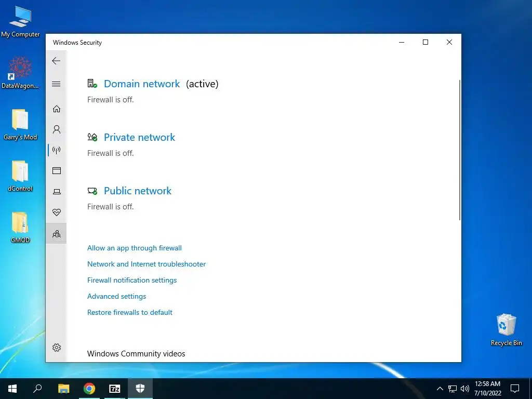Select Recycle Bin on desktop
This screenshot has height=399, width=532.
pos(506,330)
